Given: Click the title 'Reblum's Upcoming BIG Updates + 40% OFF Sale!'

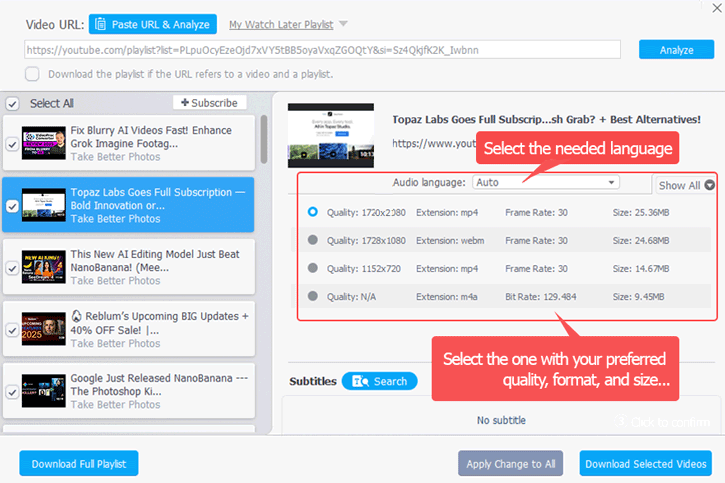Looking at the screenshot, I should pos(160,323).
